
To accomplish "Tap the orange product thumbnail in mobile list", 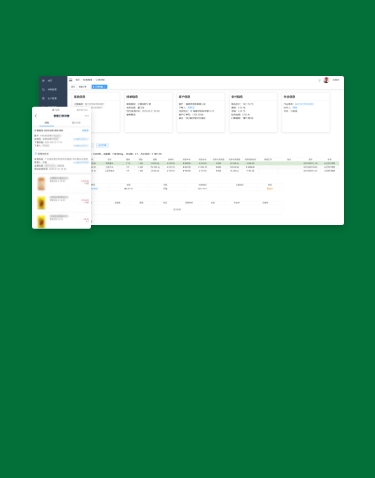I will pyautogui.click(x=41, y=184).
